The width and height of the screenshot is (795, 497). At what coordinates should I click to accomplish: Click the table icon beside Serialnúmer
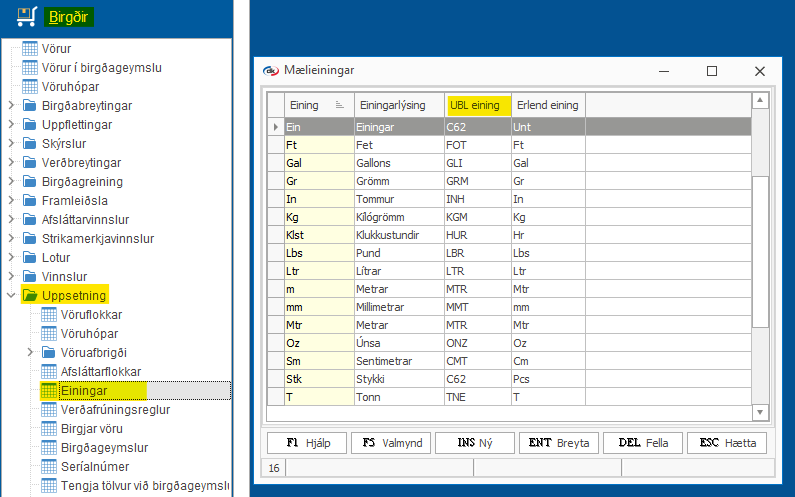49,466
